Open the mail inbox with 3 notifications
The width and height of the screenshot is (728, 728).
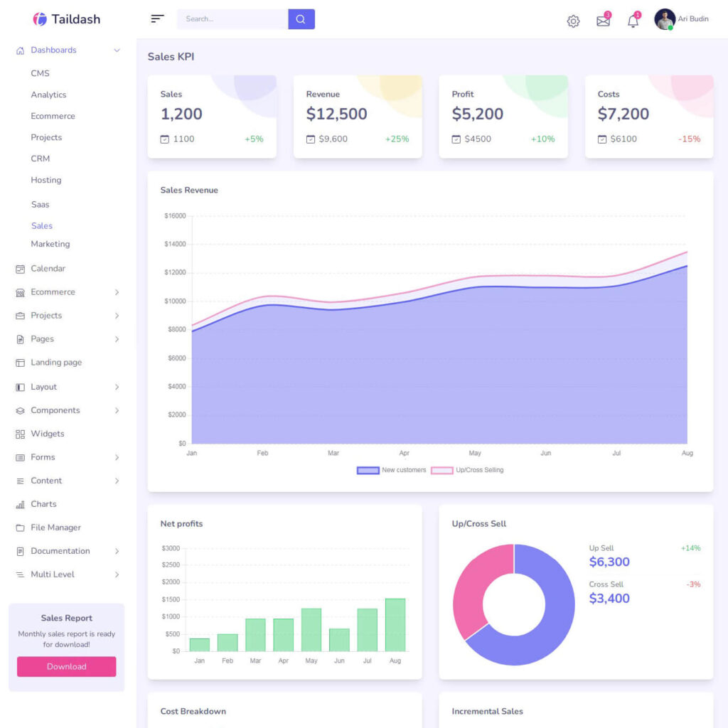603,21
